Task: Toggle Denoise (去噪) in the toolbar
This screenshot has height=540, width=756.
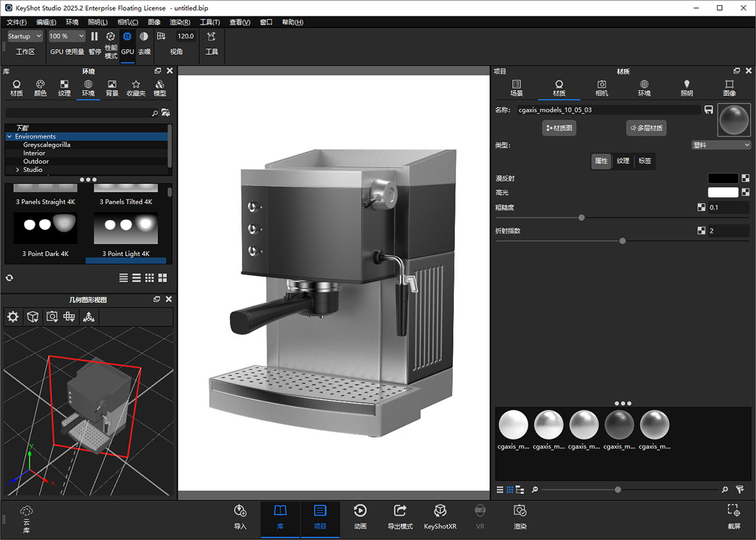Action: coord(144,42)
